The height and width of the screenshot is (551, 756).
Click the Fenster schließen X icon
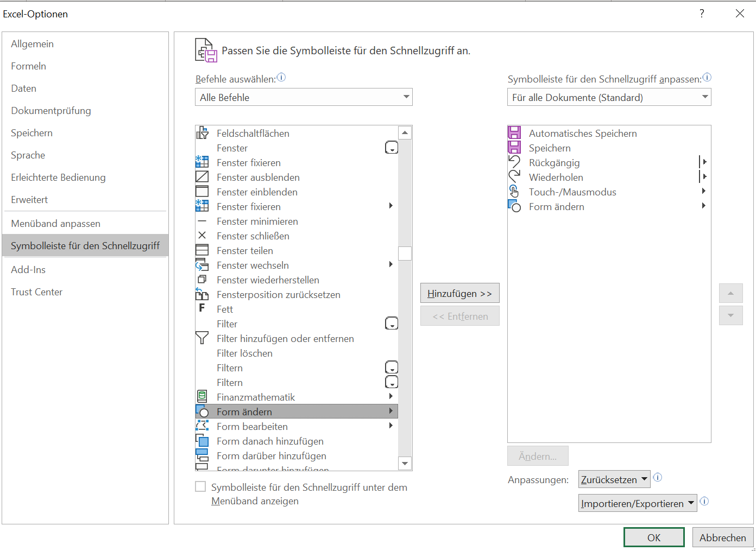202,236
